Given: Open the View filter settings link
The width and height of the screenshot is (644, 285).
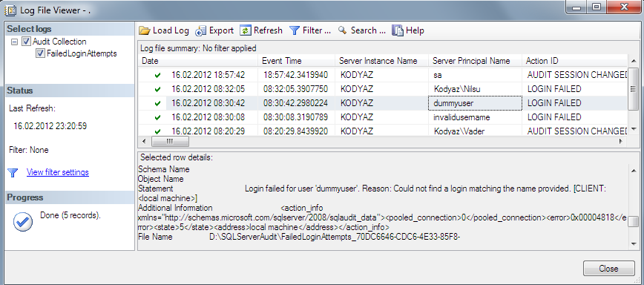Looking at the screenshot, I should pos(58,172).
